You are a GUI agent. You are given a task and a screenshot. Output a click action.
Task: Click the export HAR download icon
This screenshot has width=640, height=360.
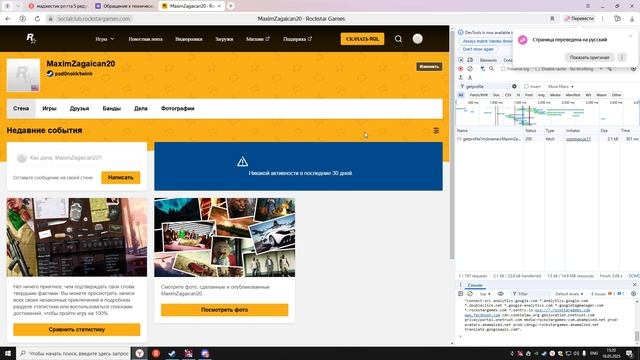pyautogui.click(x=470, y=78)
